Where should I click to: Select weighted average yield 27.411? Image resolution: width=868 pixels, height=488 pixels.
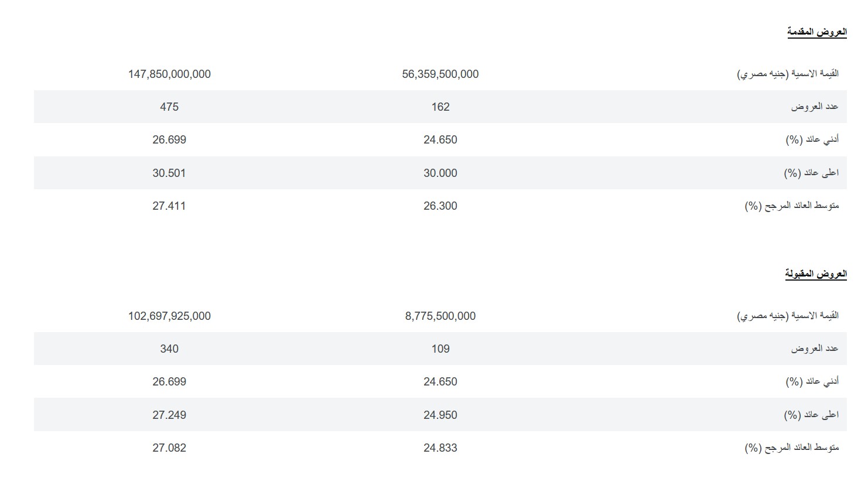pos(169,206)
